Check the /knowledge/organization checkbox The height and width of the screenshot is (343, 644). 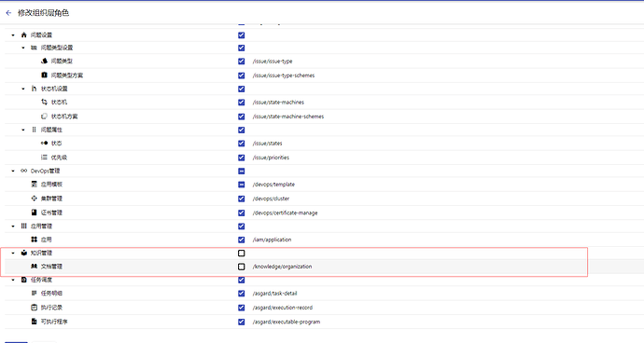(242, 267)
